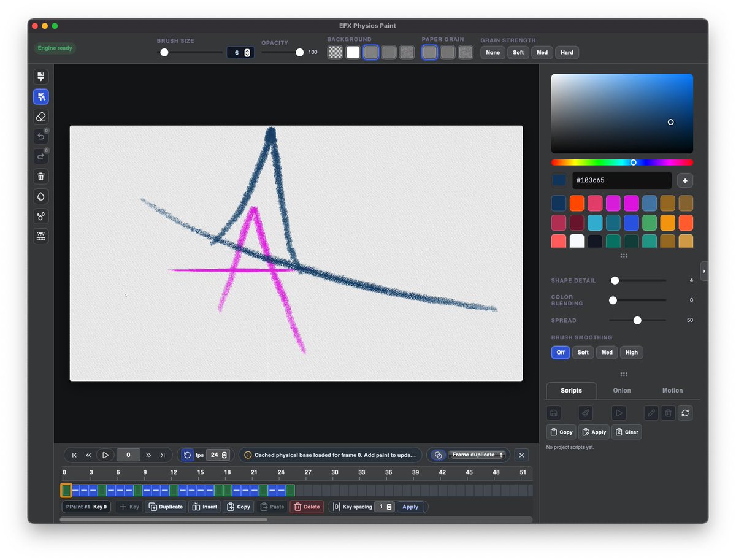The height and width of the screenshot is (560, 736).
Task: Set brush smoothing to High
Action: coord(632,352)
